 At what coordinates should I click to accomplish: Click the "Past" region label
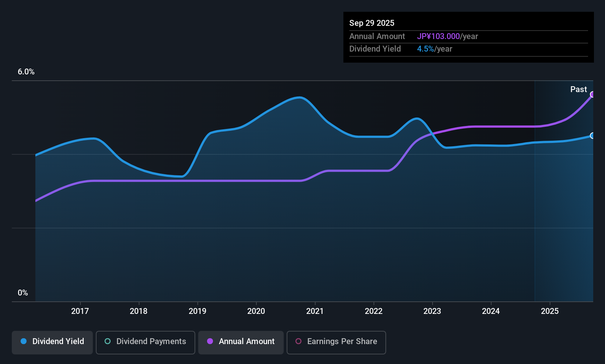tap(578, 90)
